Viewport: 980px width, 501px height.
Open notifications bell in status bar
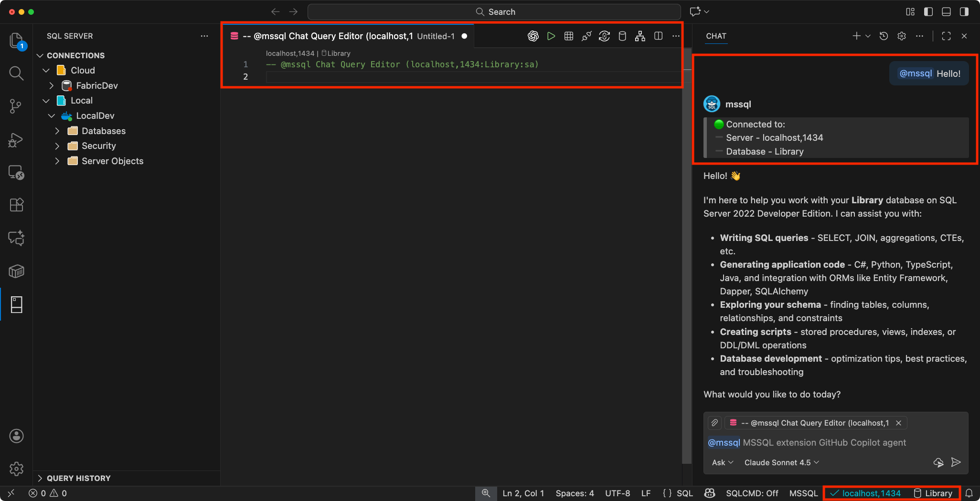[x=969, y=493]
